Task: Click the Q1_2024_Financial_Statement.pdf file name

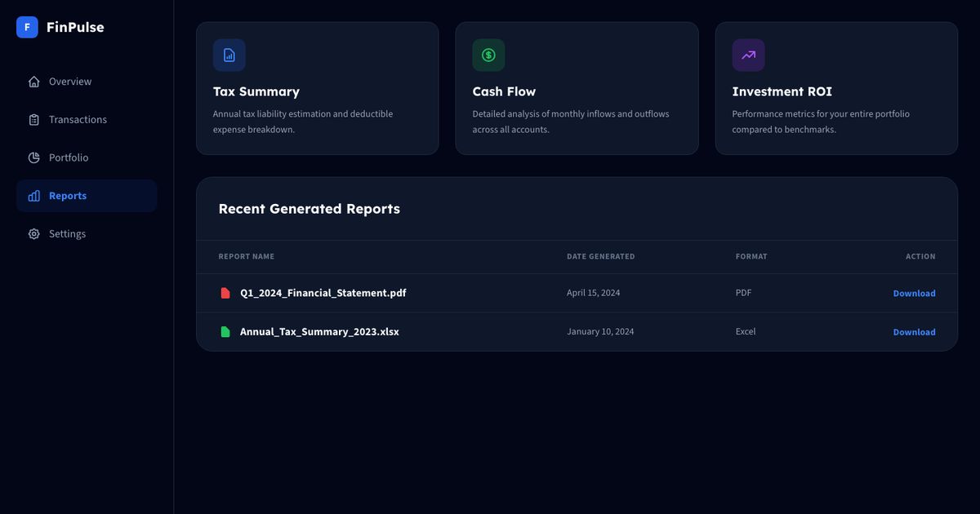Action: click(x=323, y=293)
